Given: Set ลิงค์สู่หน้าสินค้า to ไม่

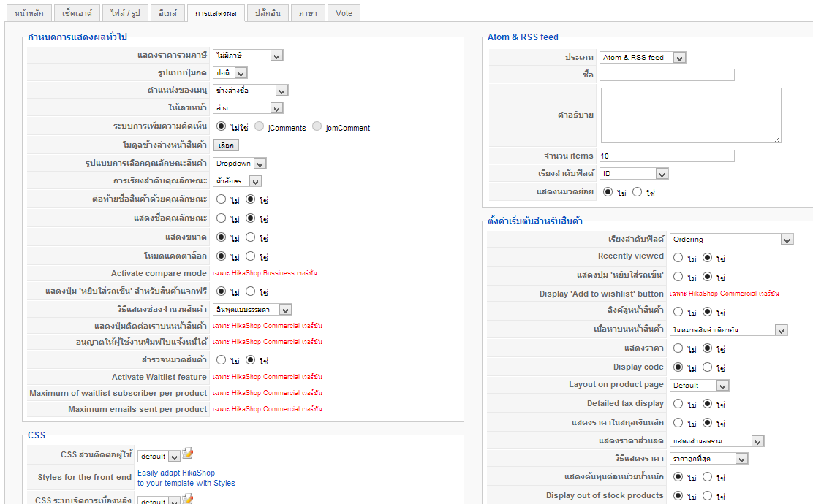Looking at the screenshot, I should point(678,312).
